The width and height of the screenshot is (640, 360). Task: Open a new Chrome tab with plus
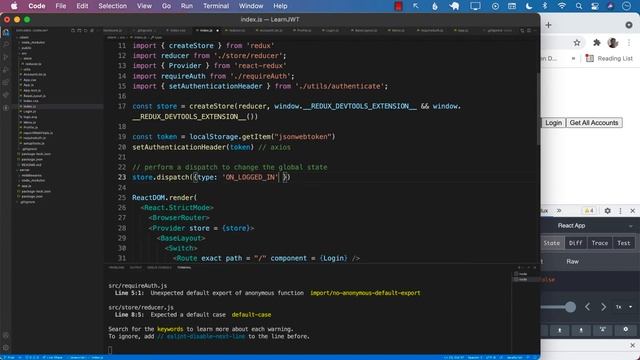click(549, 25)
